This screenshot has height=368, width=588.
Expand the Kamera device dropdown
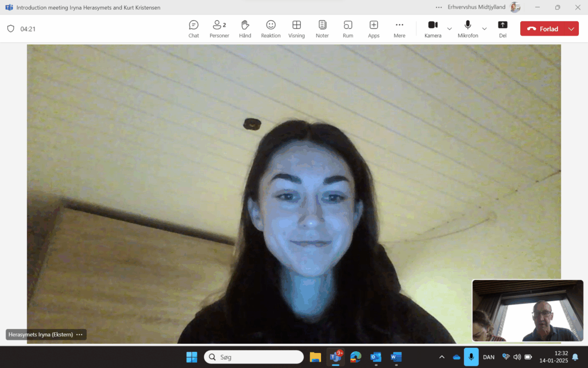(x=448, y=28)
